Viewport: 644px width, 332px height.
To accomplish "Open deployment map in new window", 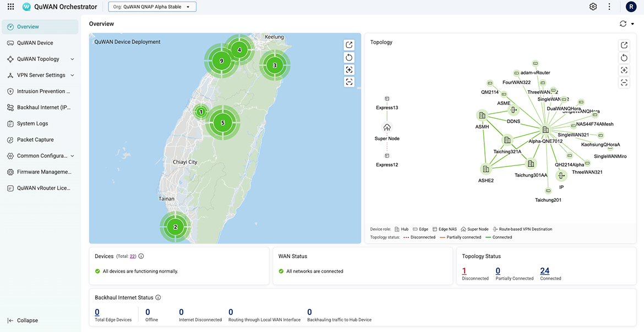I will point(349,45).
